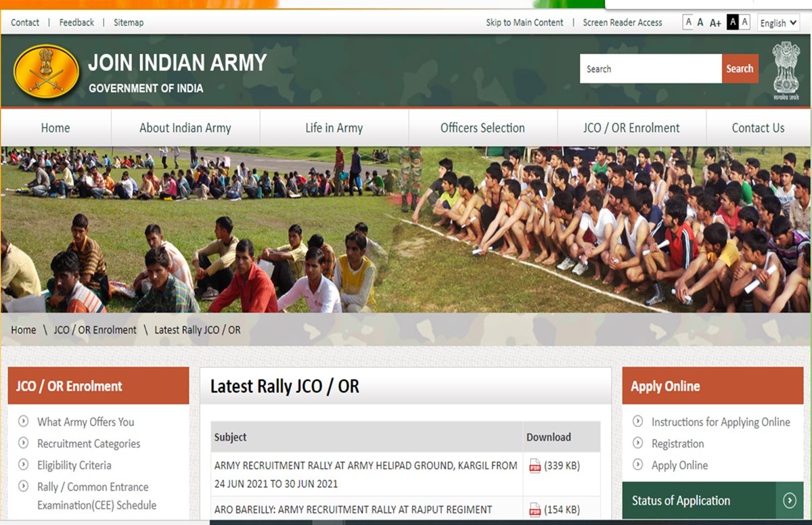Enable black high-contrast theme
The height and width of the screenshot is (525, 812).
732,22
